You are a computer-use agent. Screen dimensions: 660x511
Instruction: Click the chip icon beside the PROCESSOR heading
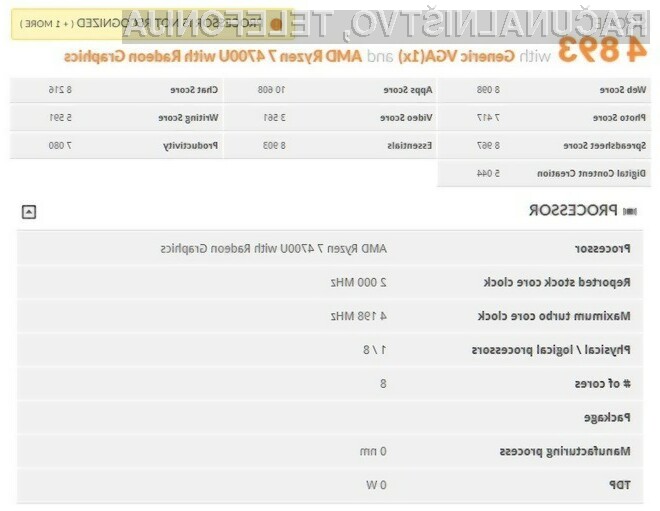pyautogui.click(x=630, y=211)
